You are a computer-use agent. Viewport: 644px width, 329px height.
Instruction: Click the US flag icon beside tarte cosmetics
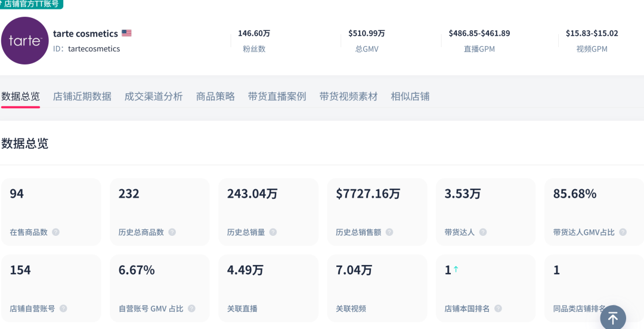(x=126, y=33)
